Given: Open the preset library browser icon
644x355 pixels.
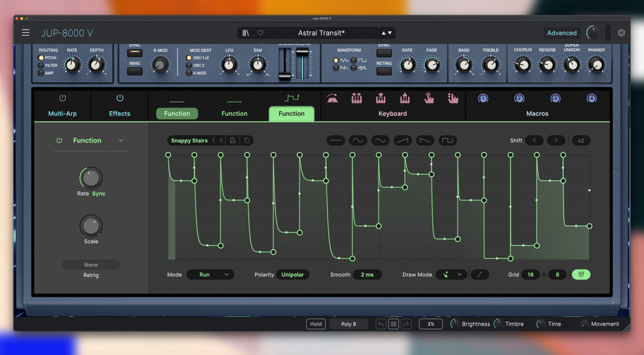Looking at the screenshot, I should click(x=246, y=33).
